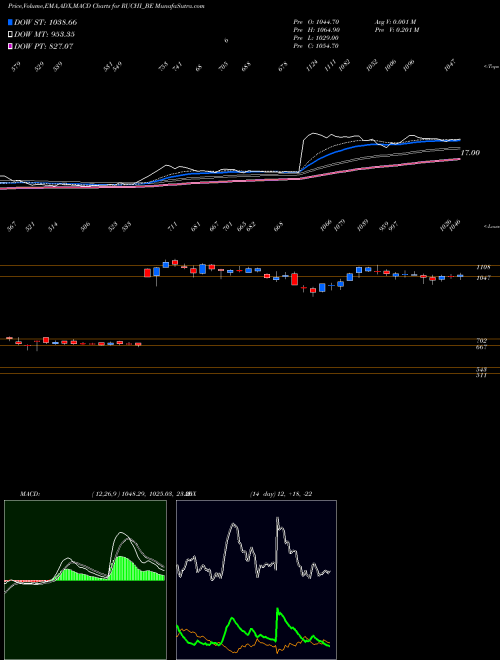
Task: Click the 'DOW PT: 827.07' legend label
Action: (43, 46)
